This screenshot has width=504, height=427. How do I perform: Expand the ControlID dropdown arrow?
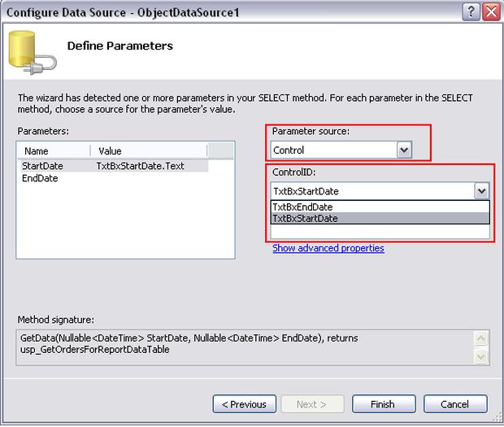tap(482, 191)
